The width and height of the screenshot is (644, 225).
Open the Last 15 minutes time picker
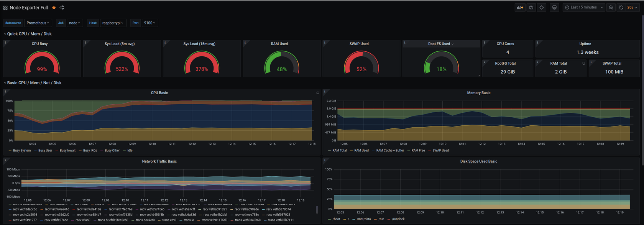click(584, 7)
